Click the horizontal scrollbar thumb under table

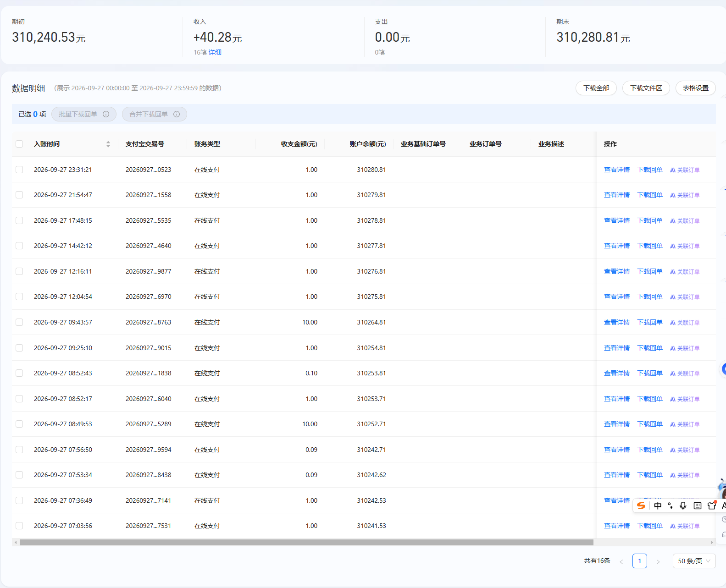coord(306,543)
